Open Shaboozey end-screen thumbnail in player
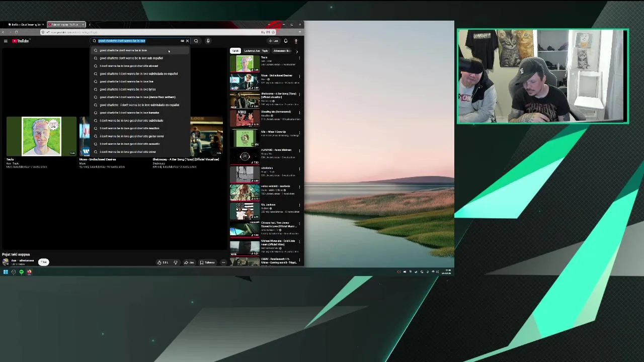Image resolution: width=644 pixels, height=362 pixels. (206, 136)
